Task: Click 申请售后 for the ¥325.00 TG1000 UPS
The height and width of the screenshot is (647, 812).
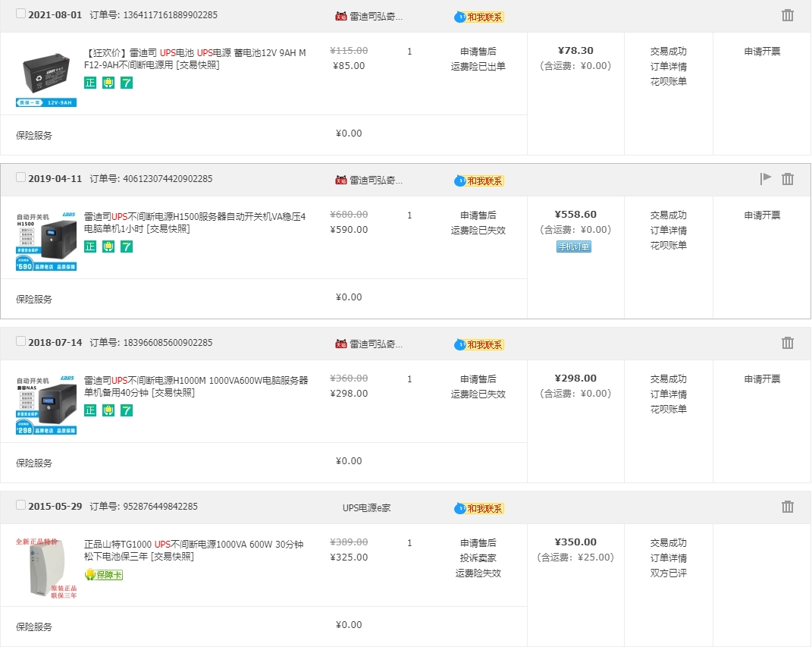Action: coord(478,542)
